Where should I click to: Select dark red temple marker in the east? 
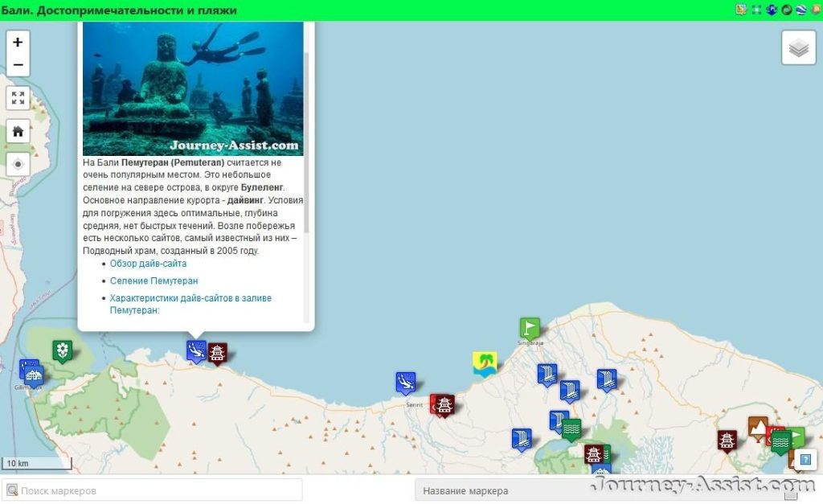(x=727, y=441)
